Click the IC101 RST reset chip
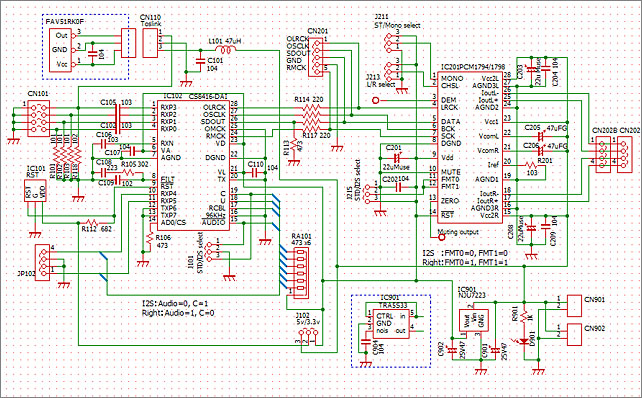The image size is (642, 398). pyautogui.click(x=35, y=191)
